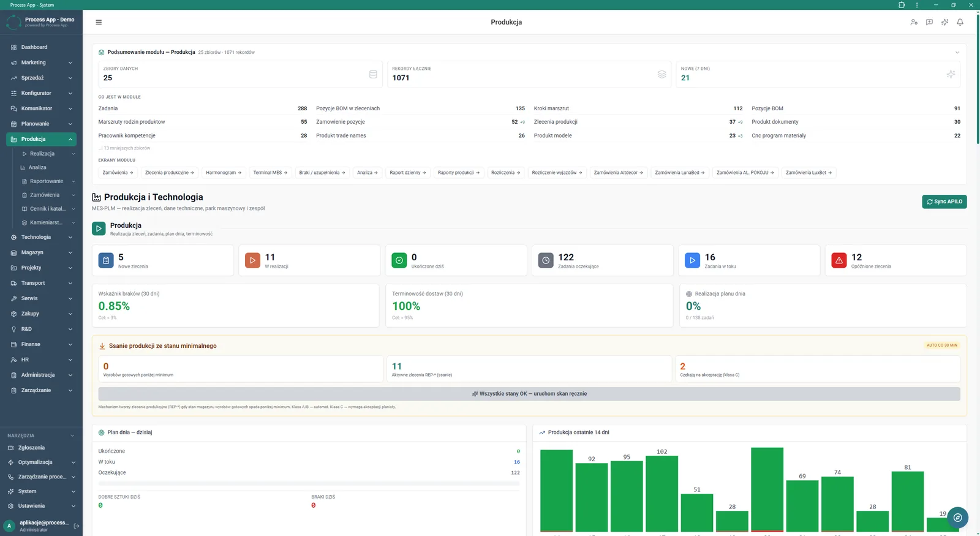This screenshot has width=980, height=536.
Task: Click the Magazyn warehouse icon
Action: pos(13,252)
